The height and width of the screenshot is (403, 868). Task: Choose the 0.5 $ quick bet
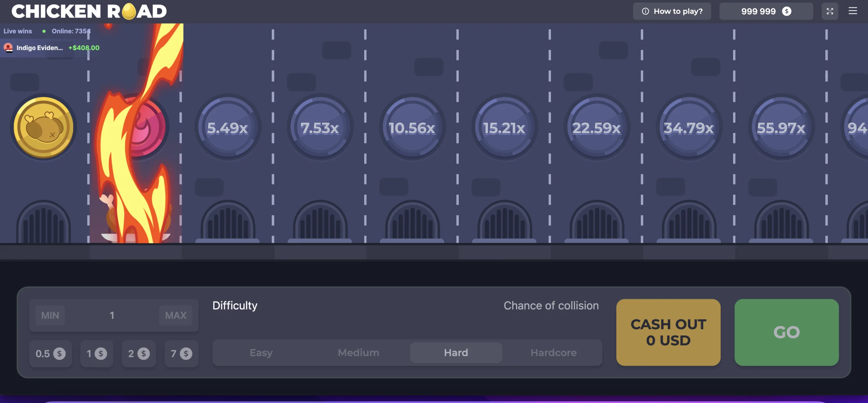click(x=51, y=353)
